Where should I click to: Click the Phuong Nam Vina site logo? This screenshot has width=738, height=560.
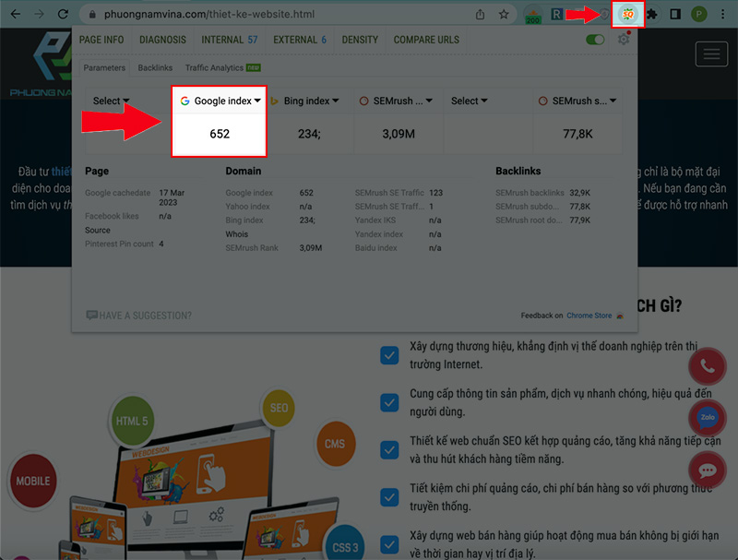(x=42, y=63)
